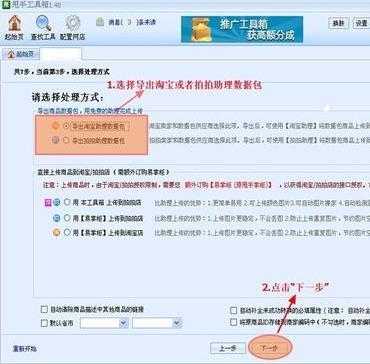Click the pink icon before 用本工具箱上传
Viewport: 370px width, 364px height.
[48, 202]
